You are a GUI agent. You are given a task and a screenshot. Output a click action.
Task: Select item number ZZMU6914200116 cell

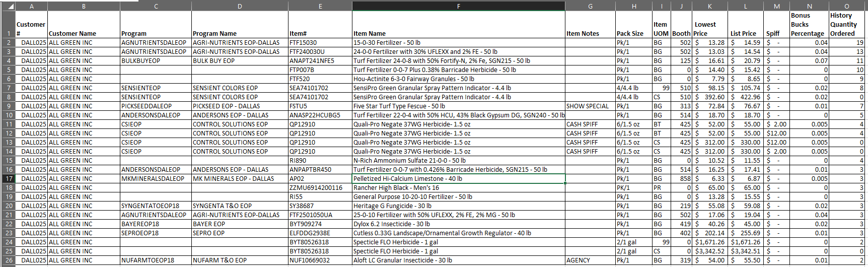320,187
